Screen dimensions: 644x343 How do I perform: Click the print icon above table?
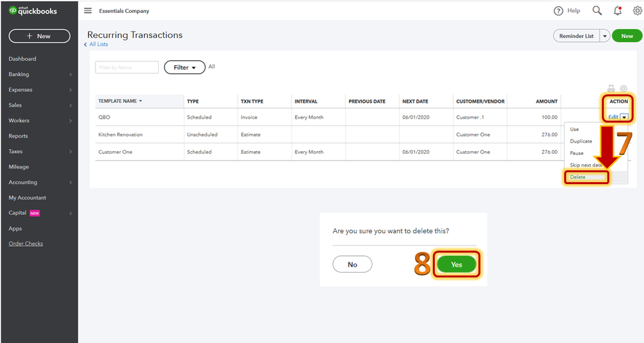tap(611, 88)
